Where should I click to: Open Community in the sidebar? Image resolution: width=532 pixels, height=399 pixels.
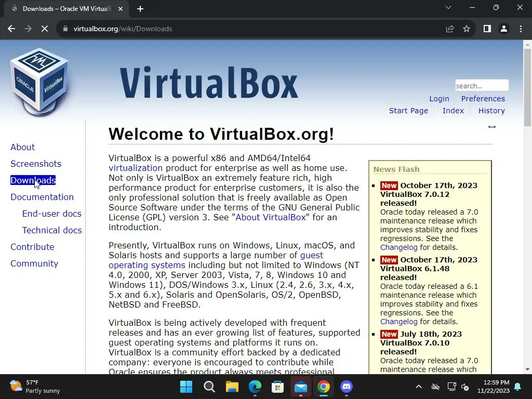pos(34,263)
